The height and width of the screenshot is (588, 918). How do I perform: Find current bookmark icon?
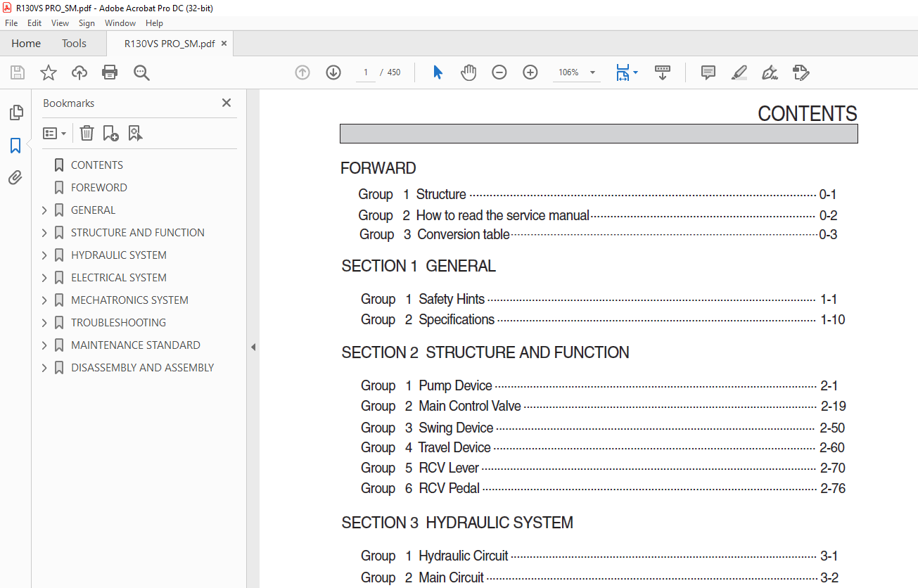pyautogui.click(x=136, y=133)
